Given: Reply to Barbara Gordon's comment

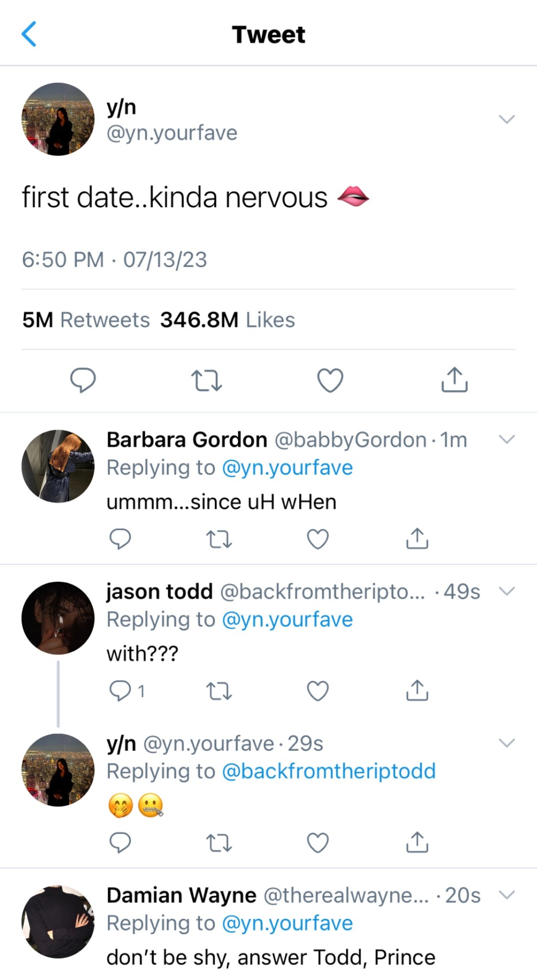Looking at the screenshot, I should coord(120,539).
